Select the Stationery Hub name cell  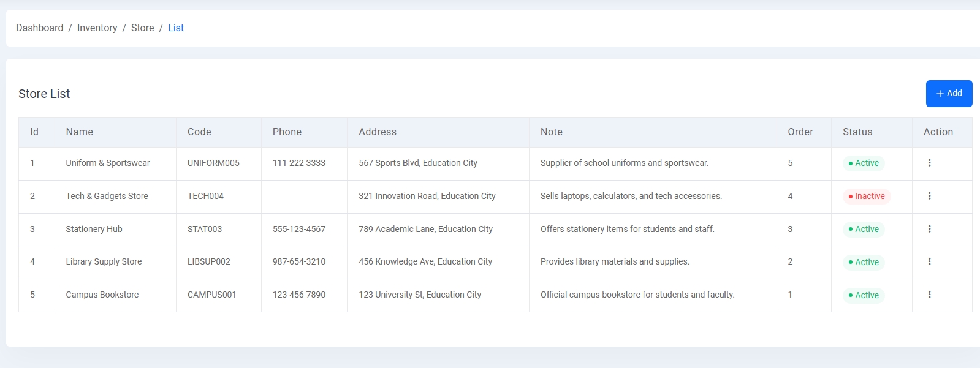[x=94, y=229]
